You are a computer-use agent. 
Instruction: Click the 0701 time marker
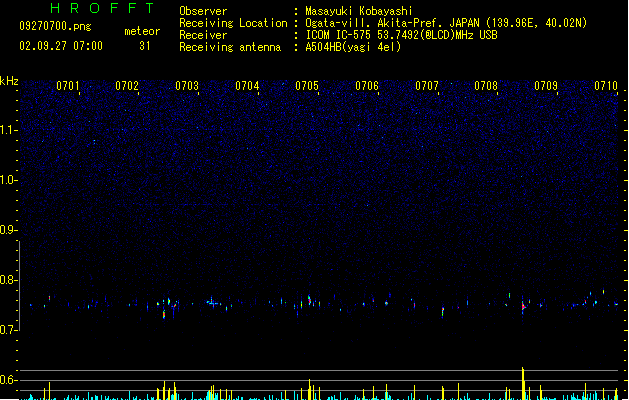coord(68,86)
